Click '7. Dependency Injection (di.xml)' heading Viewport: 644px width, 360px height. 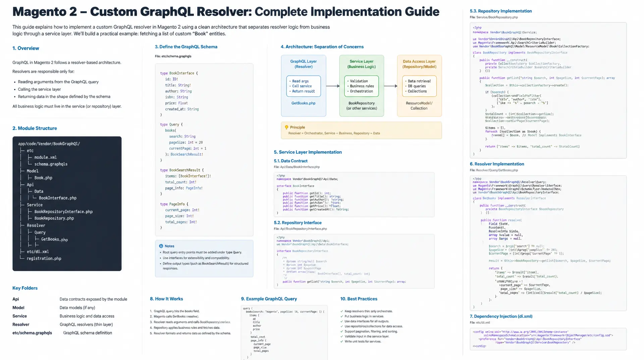[501, 316]
